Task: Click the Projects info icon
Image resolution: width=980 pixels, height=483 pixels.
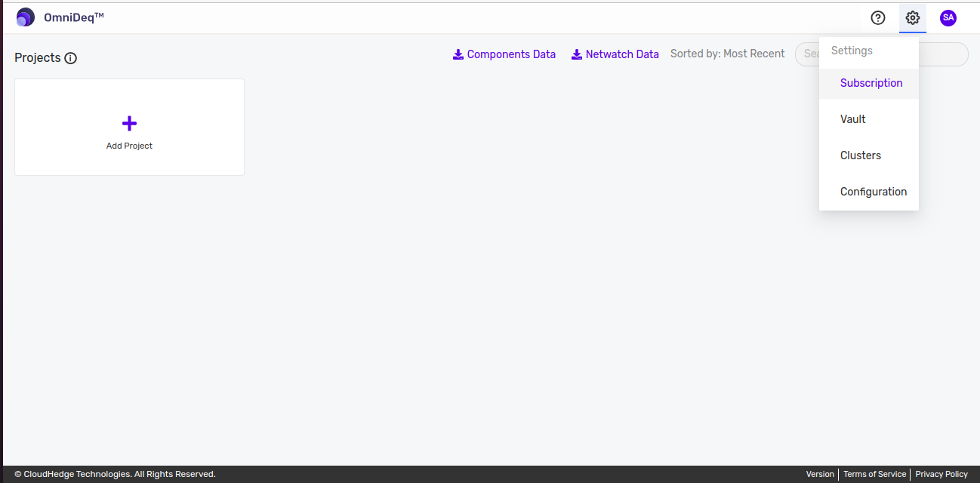Action: (x=71, y=58)
